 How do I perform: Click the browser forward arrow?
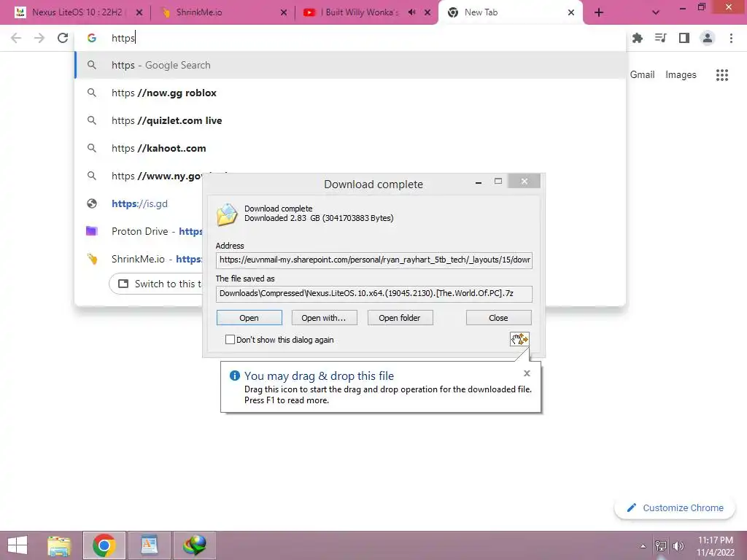click(x=39, y=38)
